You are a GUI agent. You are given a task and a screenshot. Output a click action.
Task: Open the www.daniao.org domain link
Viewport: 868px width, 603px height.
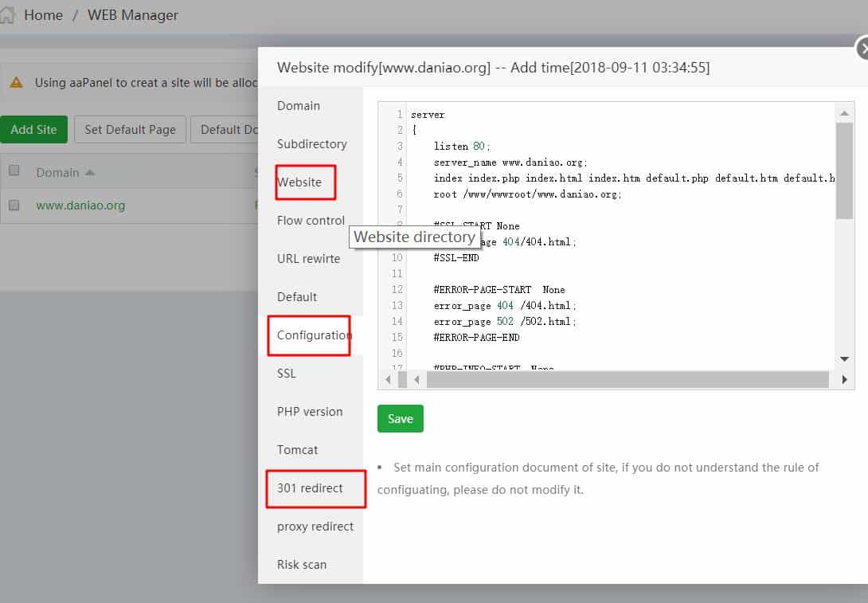tap(80, 206)
